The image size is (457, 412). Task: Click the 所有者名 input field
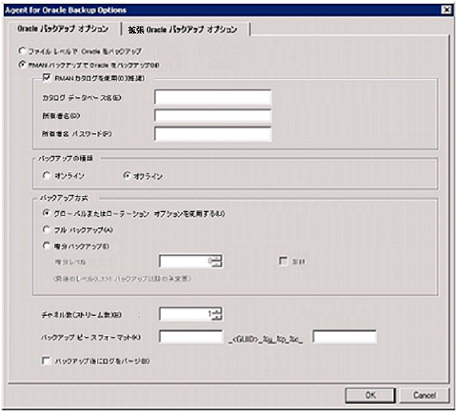point(213,116)
